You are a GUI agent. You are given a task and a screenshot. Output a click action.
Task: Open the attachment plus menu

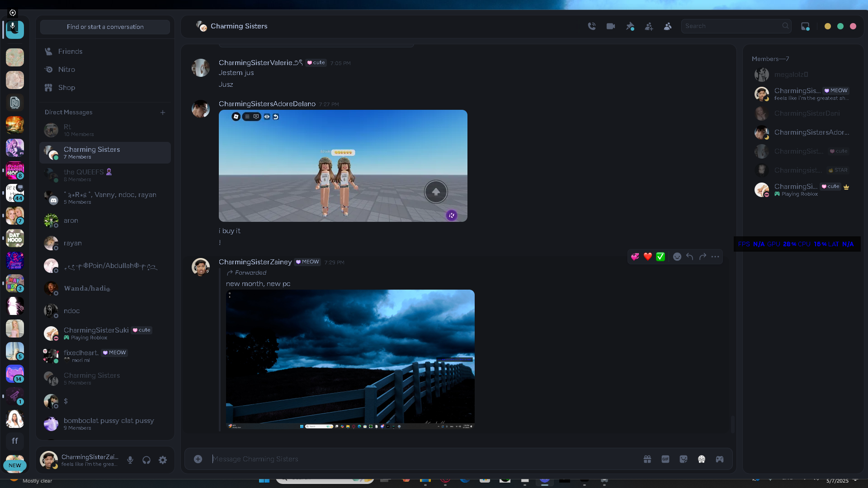pos(198,459)
